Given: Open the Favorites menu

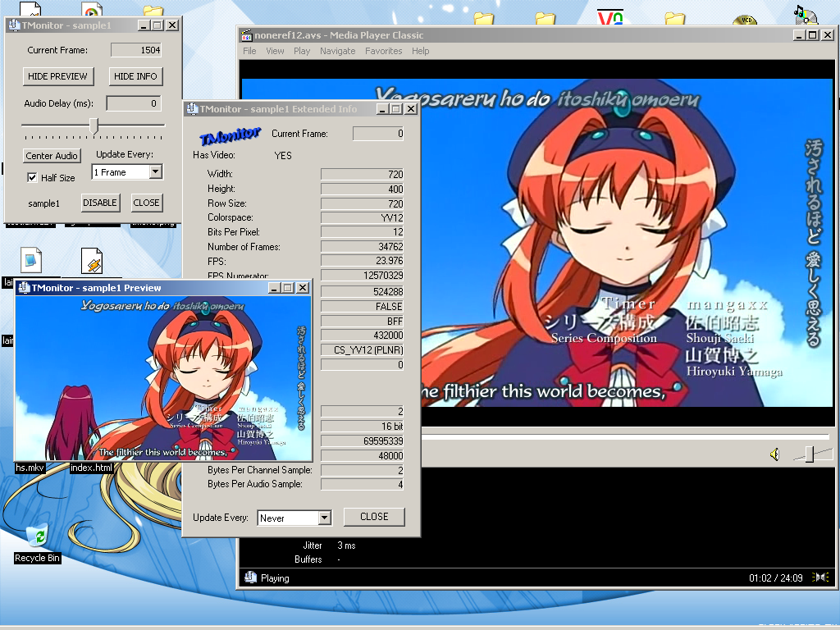Looking at the screenshot, I should (x=384, y=51).
